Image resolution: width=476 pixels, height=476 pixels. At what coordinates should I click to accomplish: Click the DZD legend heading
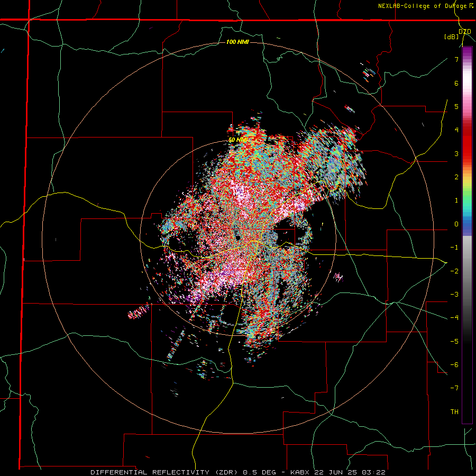pos(465,32)
